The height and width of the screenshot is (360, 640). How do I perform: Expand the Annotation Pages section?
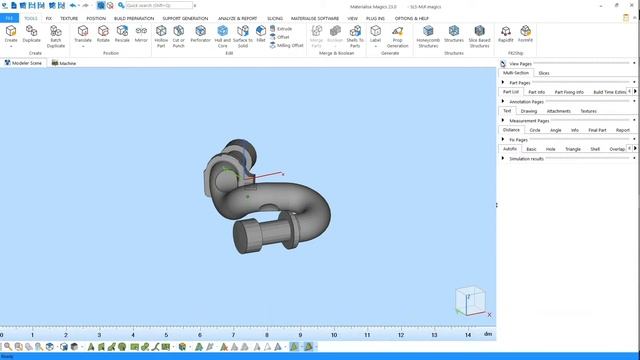coord(502,101)
